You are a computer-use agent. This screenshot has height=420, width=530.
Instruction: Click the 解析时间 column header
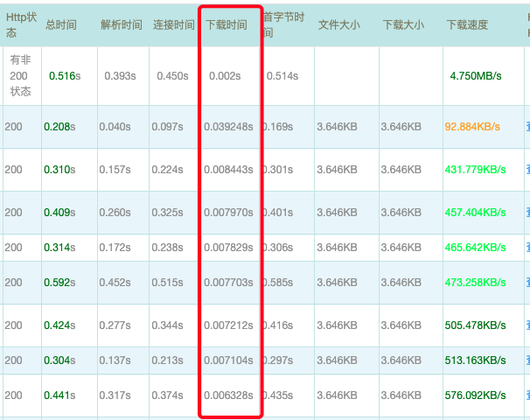coord(122,25)
